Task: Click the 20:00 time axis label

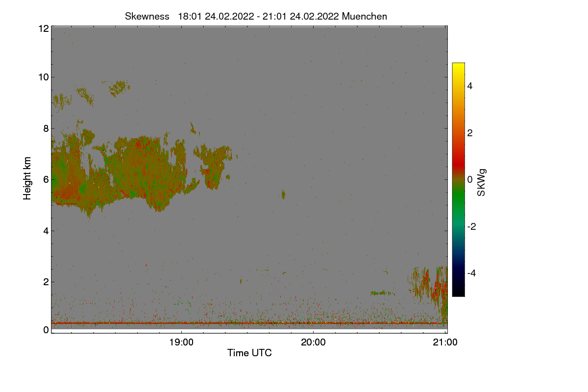Action: pos(314,343)
